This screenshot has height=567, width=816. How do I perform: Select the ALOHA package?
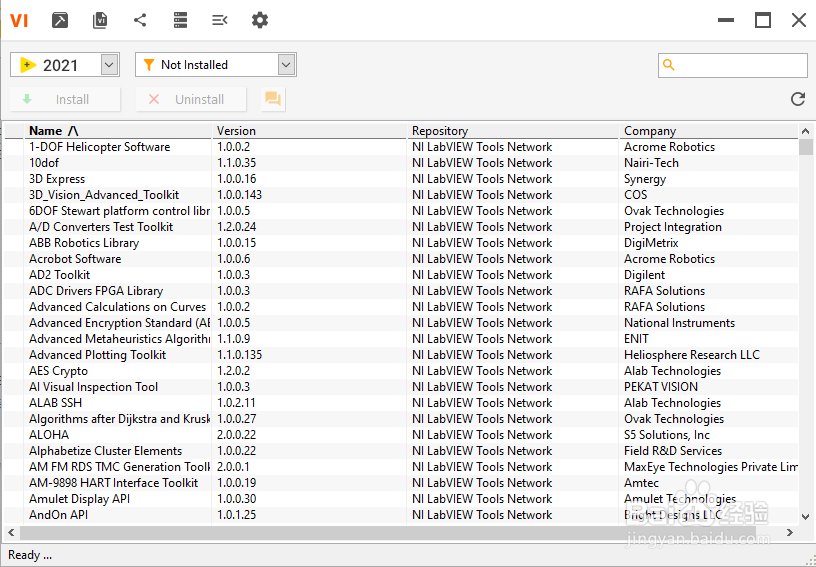click(401, 435)
